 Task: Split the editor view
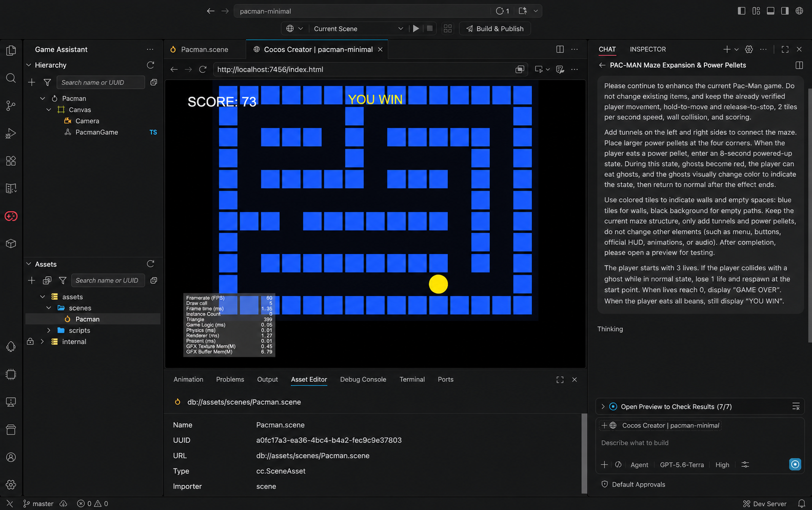[x=560, y=49]
